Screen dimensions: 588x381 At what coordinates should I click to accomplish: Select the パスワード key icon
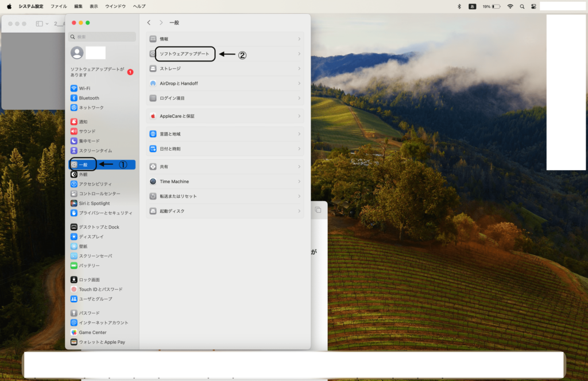click(74, 313)
